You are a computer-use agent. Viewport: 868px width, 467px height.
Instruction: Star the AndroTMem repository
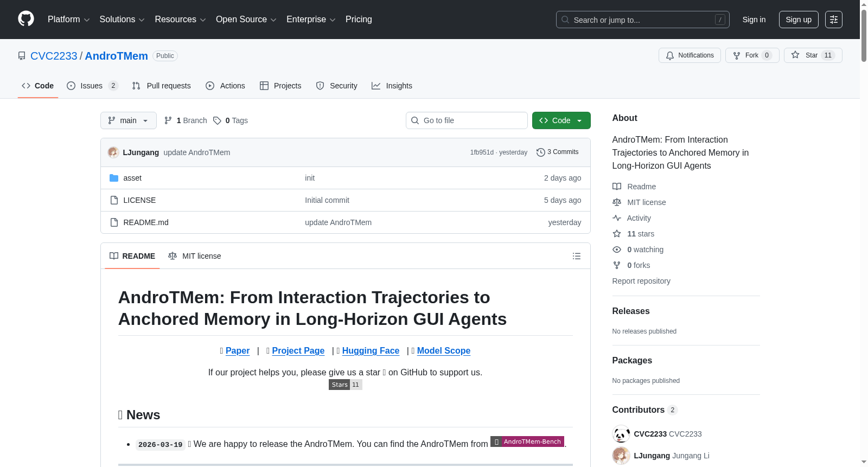(x=813, y=55)
